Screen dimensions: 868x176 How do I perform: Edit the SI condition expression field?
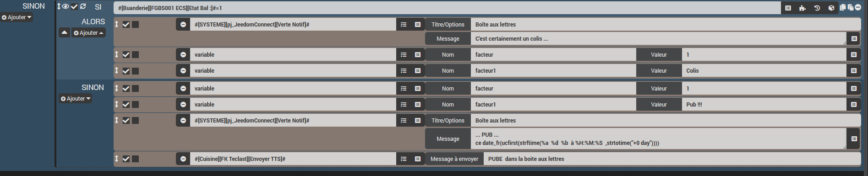coord(447,8)
